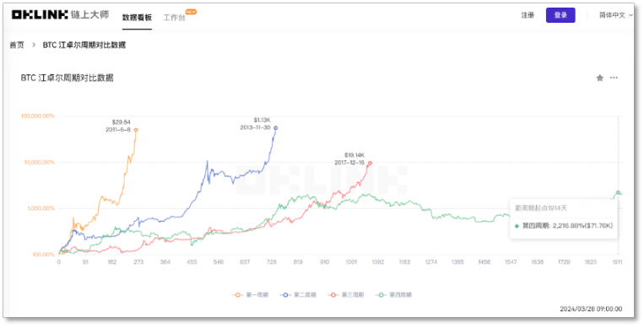The image size is (644, 328).
Task: Favorite the chart with star icon
Action: (x=599, y=78)
